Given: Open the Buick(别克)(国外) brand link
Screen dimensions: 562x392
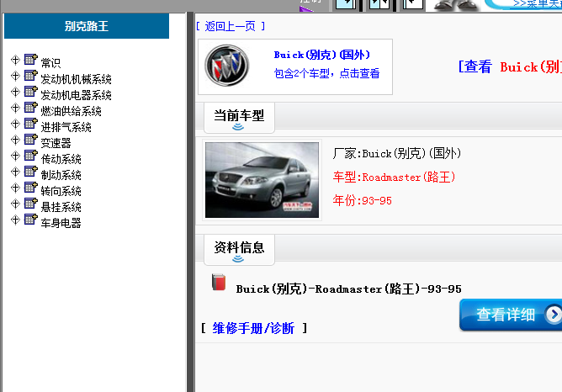Looking at the screenshot, I should click(x=322, y=55).
